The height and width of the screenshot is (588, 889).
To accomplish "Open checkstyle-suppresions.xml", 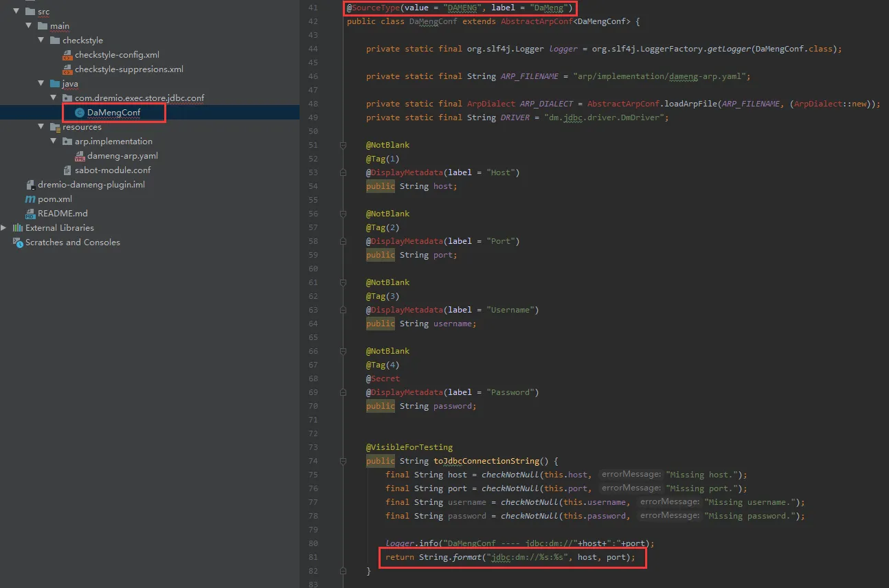I will tap(129, 69).
